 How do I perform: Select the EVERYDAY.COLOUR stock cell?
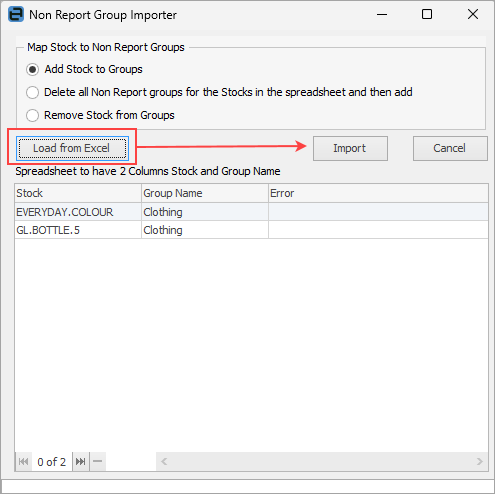pos(78,212)
